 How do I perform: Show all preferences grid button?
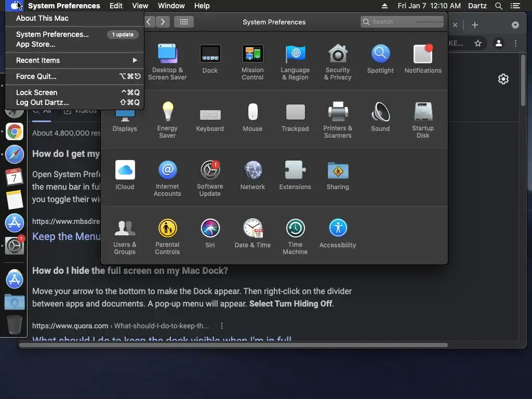click(184, 22)
